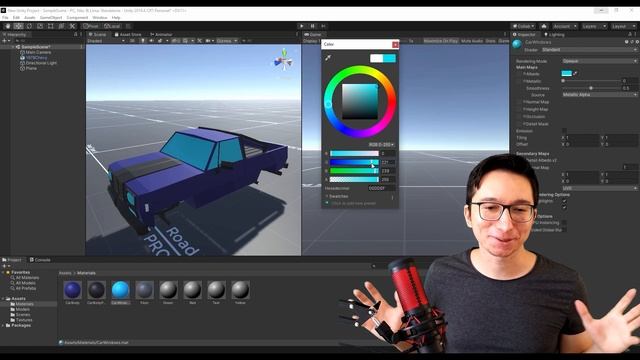Close the Color picker window
Screen dimensions: 640x360
click(x=395, y=44)
